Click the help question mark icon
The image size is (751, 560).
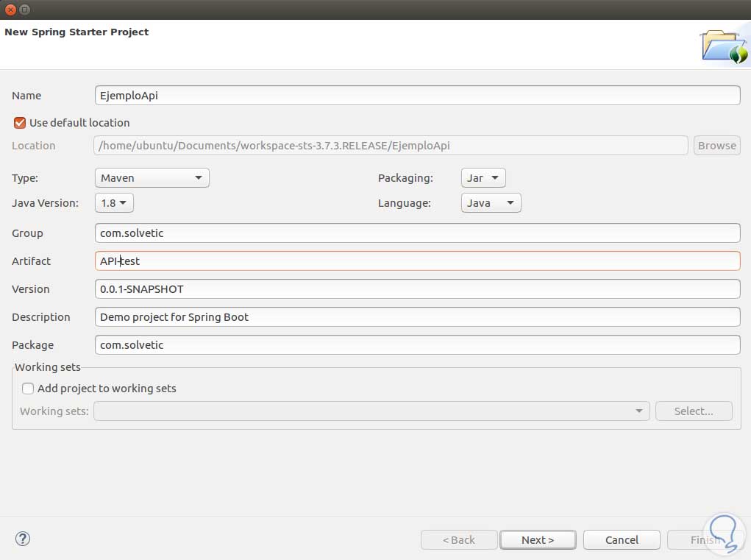(22, 539)
